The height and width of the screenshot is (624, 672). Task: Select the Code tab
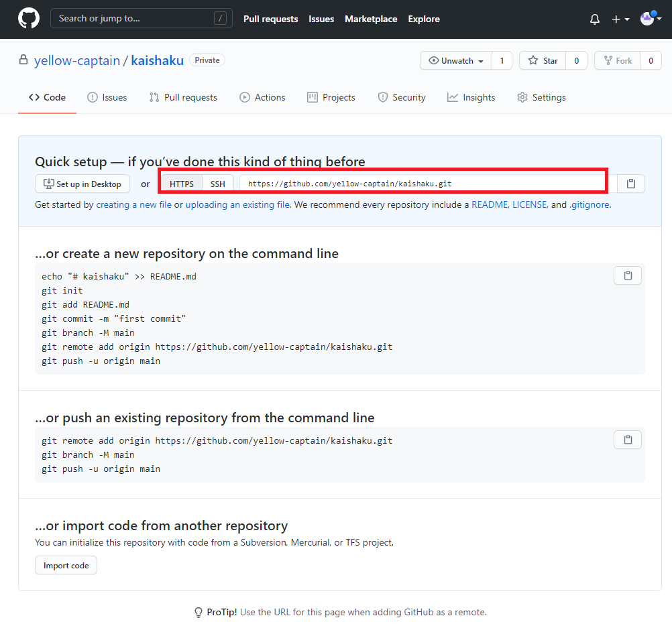pyautogui.click(x=47, y=98)
